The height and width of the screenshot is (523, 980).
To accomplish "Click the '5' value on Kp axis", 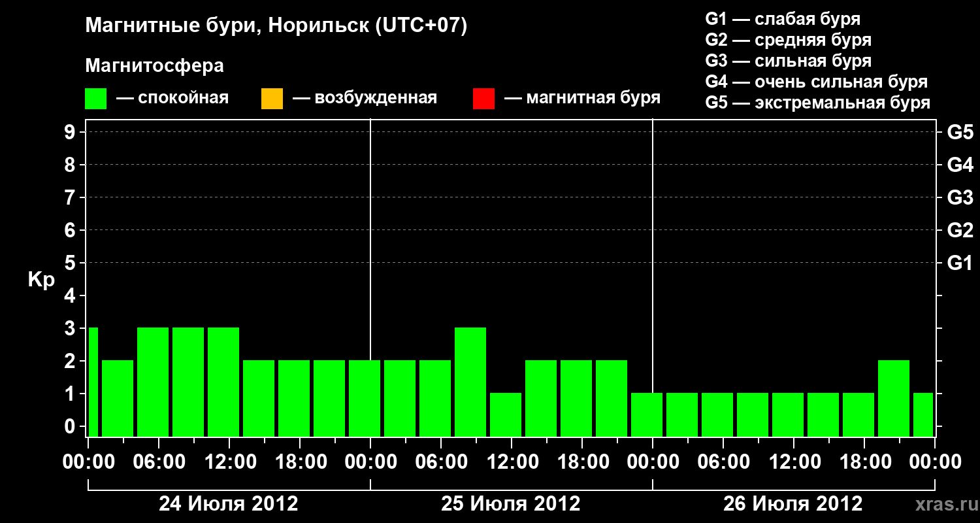I will tap(71, 263).
